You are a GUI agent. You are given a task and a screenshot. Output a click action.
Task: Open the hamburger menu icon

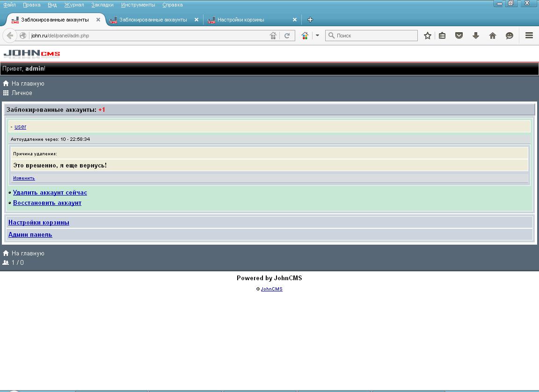(529, 36)
